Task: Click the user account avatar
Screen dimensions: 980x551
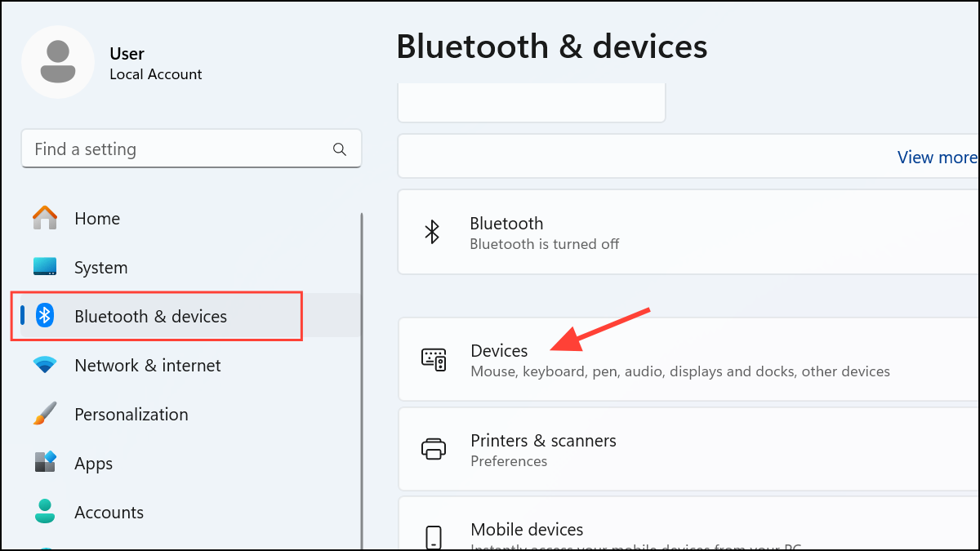Action: (58, 61)
